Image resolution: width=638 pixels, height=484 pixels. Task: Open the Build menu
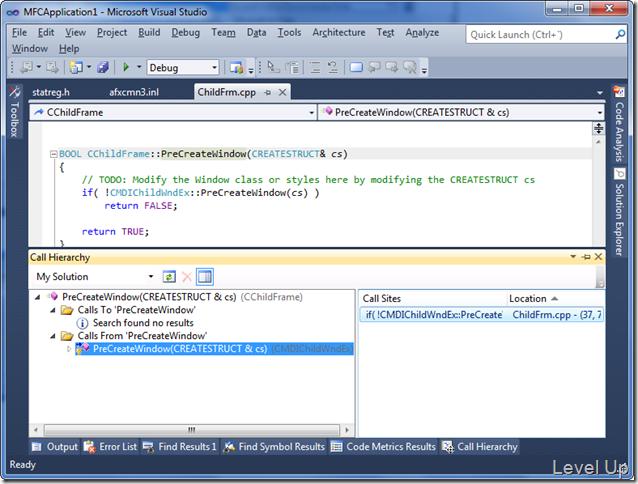(x=149, y=33)
